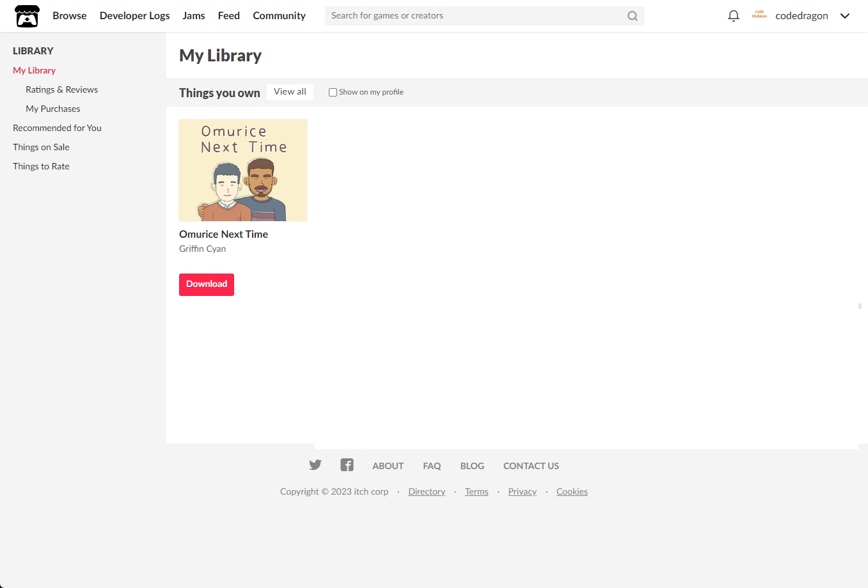This screenshot has width=868, height=588.
Task: Go to Jams section
Action: tap(194, 15)
